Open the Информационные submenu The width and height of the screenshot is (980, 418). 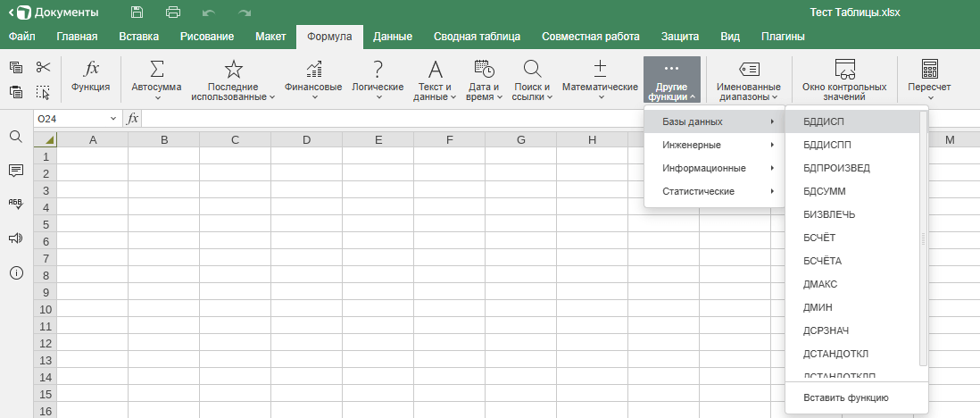tap(714, 168)
